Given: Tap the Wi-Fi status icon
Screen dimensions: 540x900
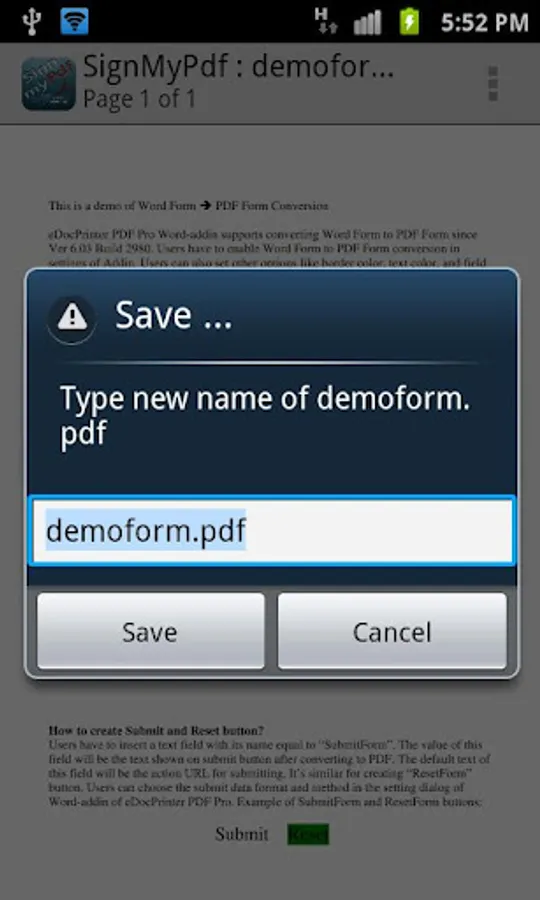Looking at the screenshot, I should (x=75, y=21).
